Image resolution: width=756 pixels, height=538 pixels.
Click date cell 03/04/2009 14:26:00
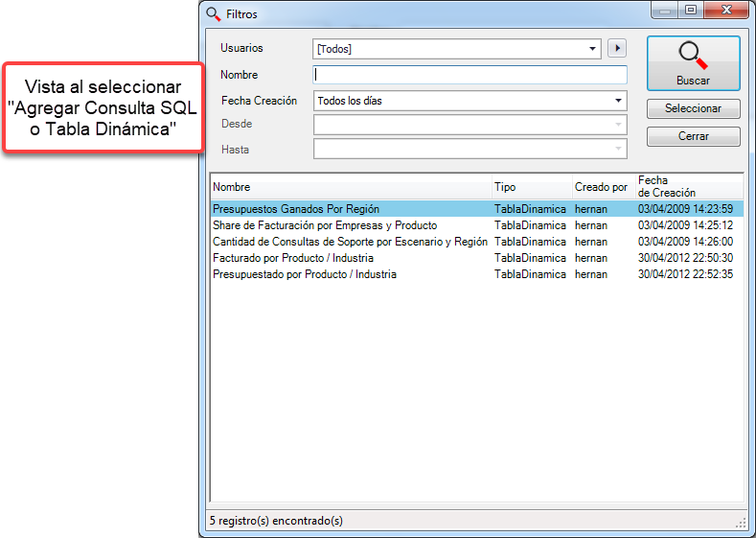point(685,242)
